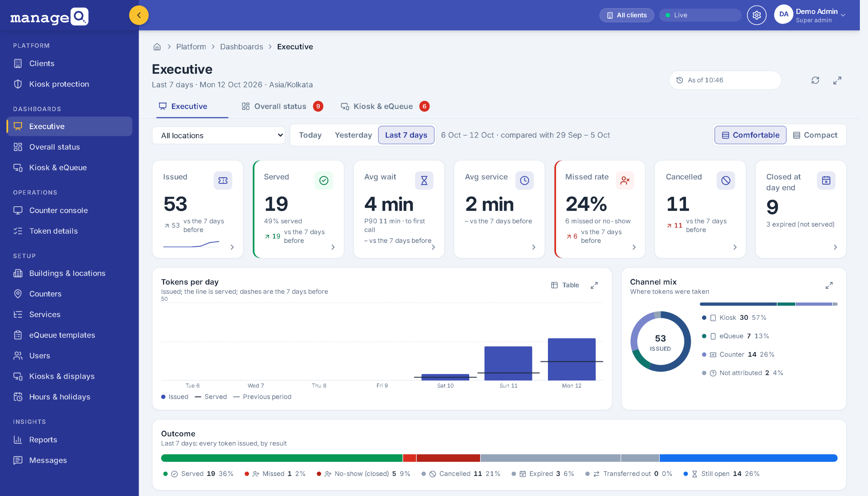Open the All locations dropdown
The width and height of the screenshot is (868, 496).
(219, 136)
